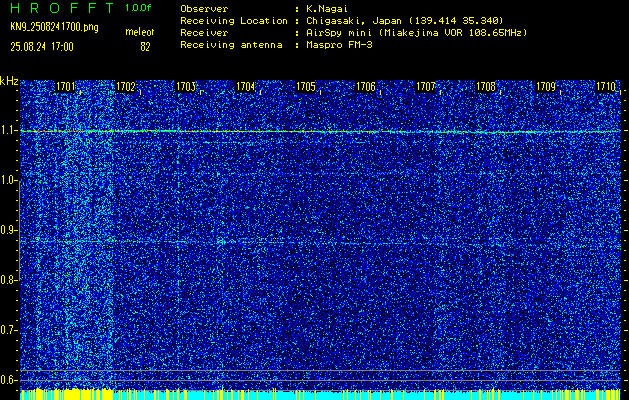Click the 1703 time marker
This screenshot has height=400, width=629.
click(x=186, y=87)
